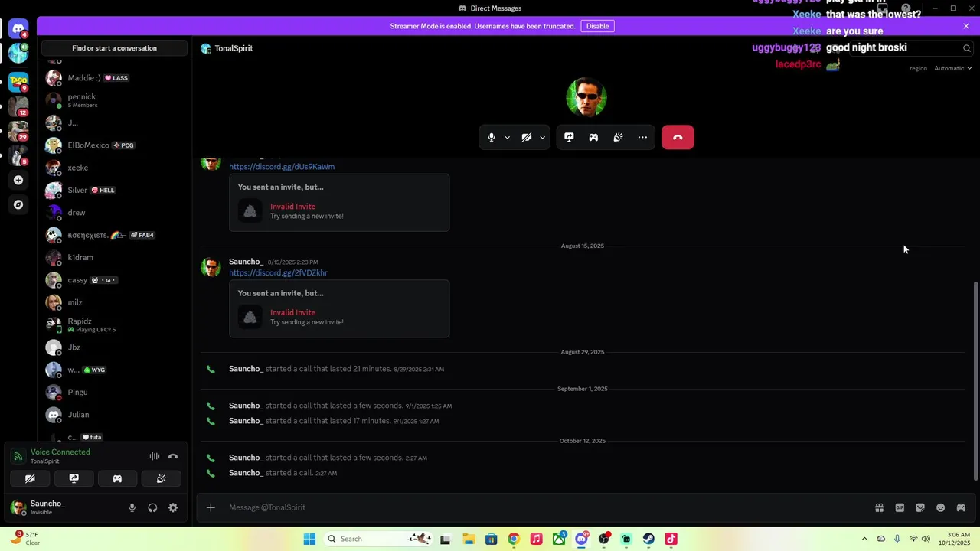980x551 pixels.
Task: Open Find or start a conversation box
Action: tap(114, 48)
